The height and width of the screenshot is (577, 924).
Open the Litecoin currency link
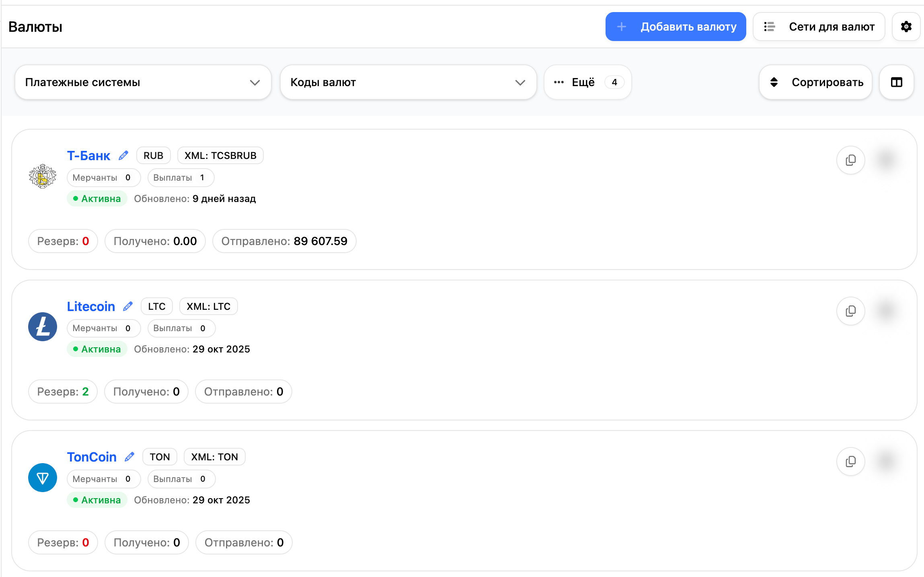(x=91, y=306)
